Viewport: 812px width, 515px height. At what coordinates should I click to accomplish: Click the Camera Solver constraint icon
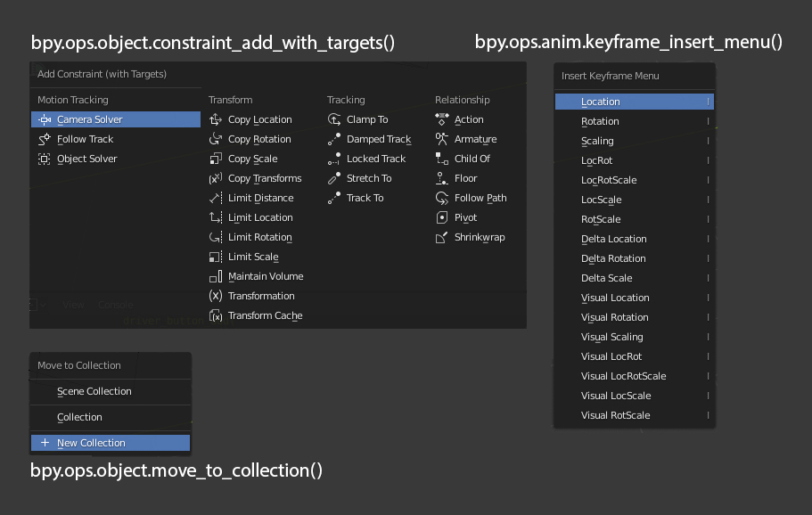(45, 119)
